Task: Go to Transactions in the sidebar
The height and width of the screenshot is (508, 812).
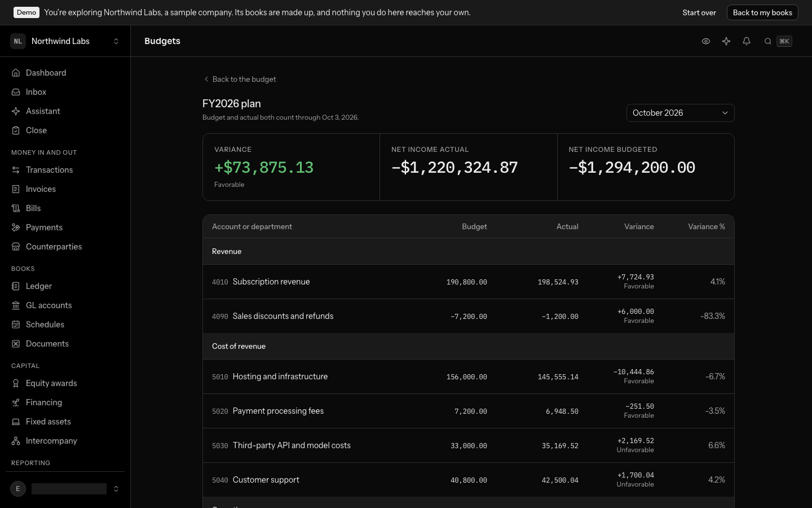Action: click(65, 170)
